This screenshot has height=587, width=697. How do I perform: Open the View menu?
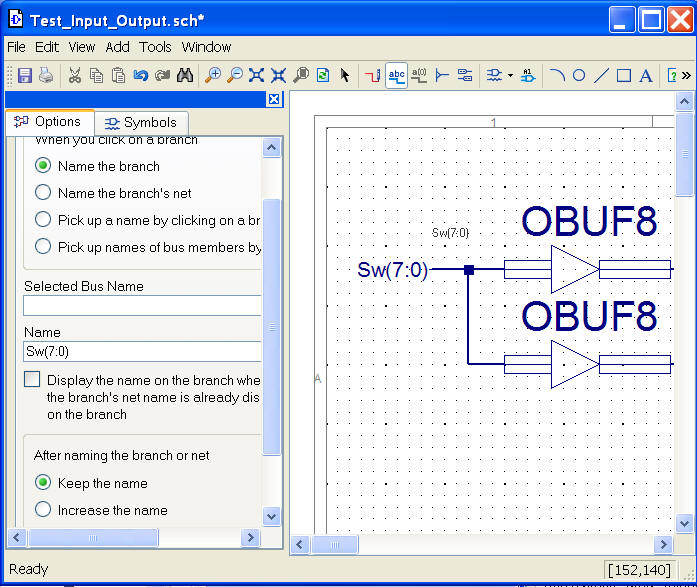(82, 47)
